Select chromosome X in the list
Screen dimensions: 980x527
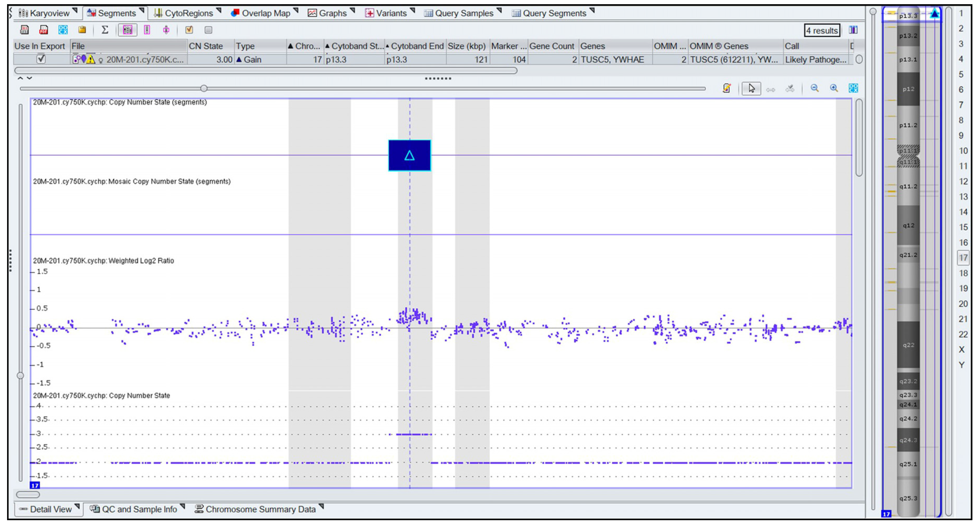pyautogui.click(x=962, y=350)
